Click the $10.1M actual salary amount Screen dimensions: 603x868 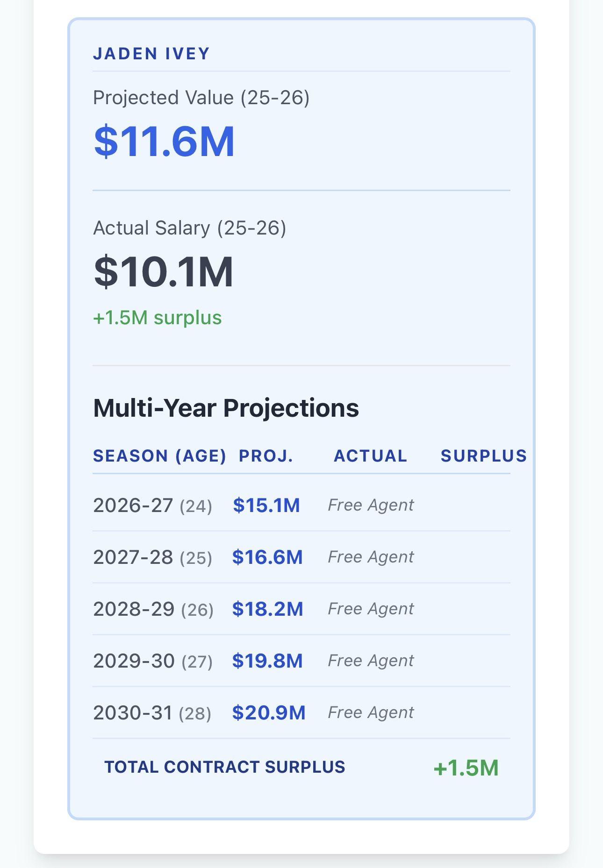tap(164, 271)
